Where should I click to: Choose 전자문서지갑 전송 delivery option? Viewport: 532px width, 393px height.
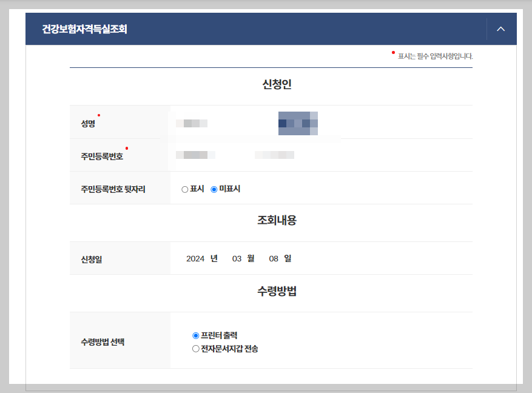195,348
